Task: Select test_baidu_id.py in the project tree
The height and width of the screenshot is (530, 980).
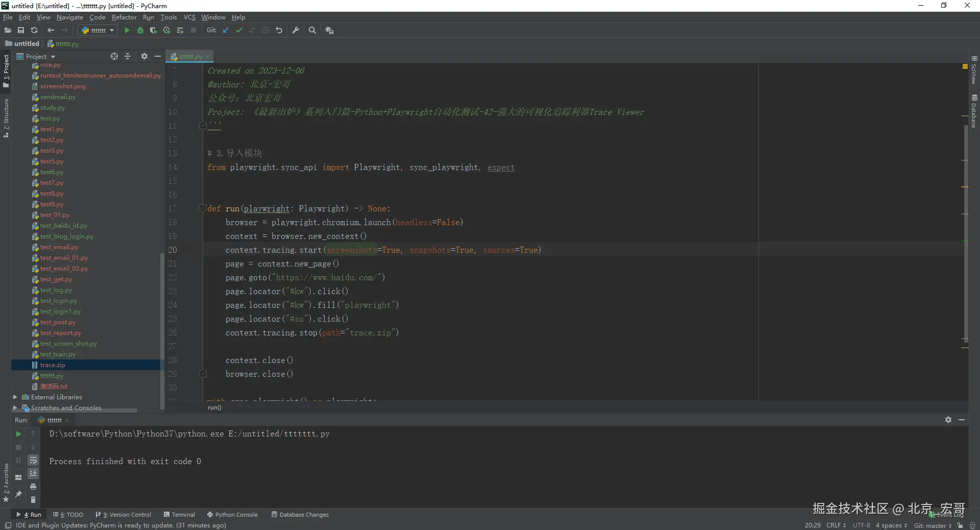Action: pyautogui.click(x=64, y=226)
